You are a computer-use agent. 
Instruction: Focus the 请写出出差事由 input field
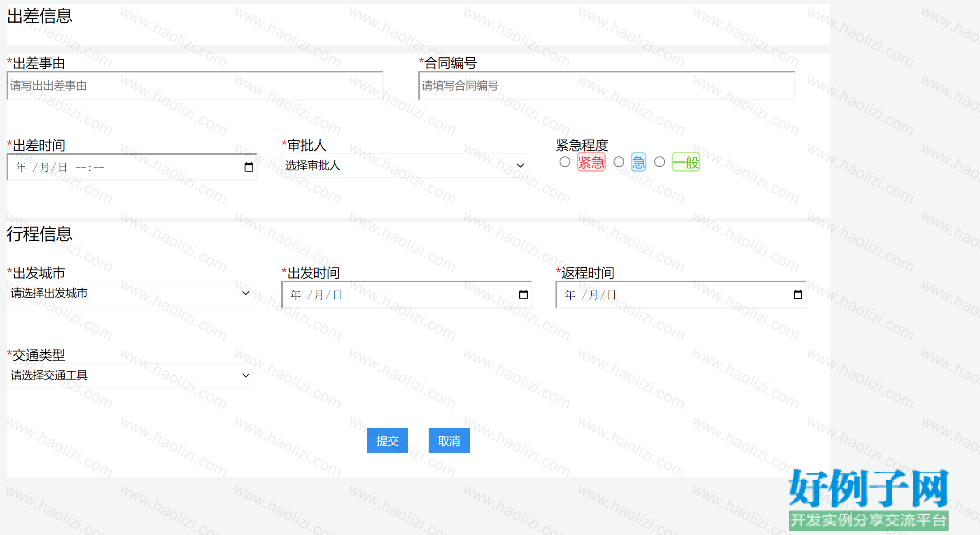click(195, 86)
